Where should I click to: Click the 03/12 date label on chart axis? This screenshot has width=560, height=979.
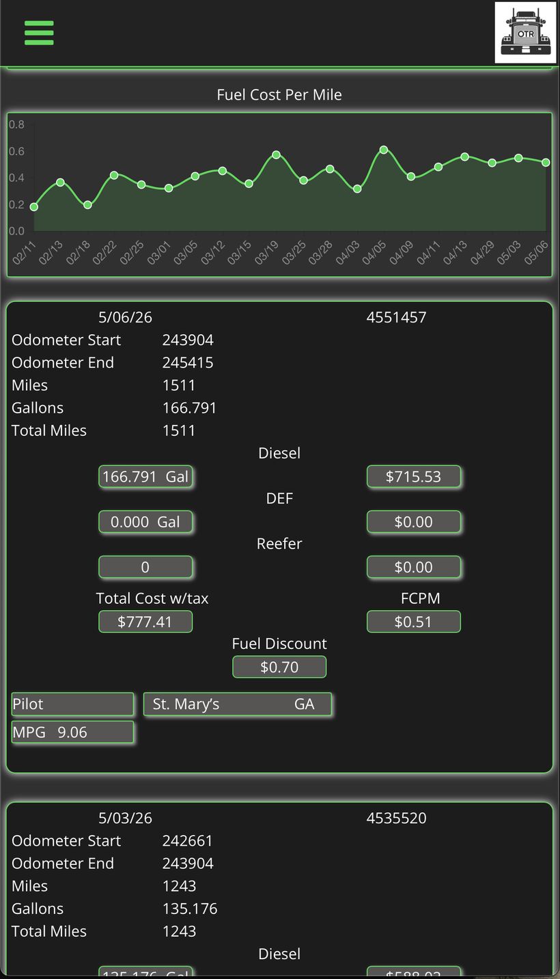pyautogui.click(x=213, y=253)
